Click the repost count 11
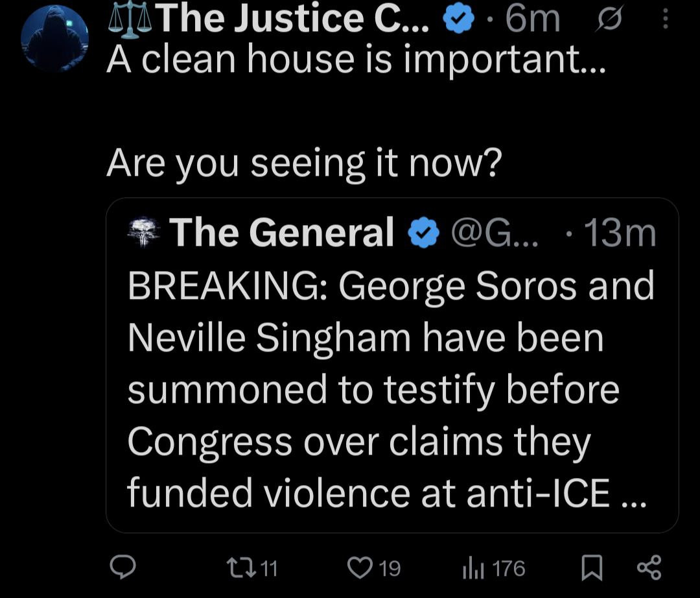700x598 pixels. tap(268, 568)
